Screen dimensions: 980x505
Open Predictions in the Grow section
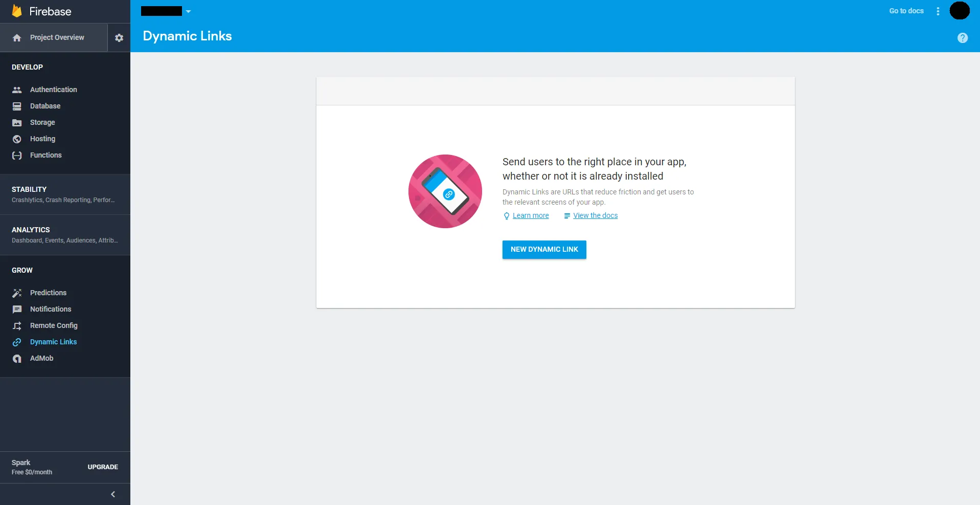pos(48,293)
